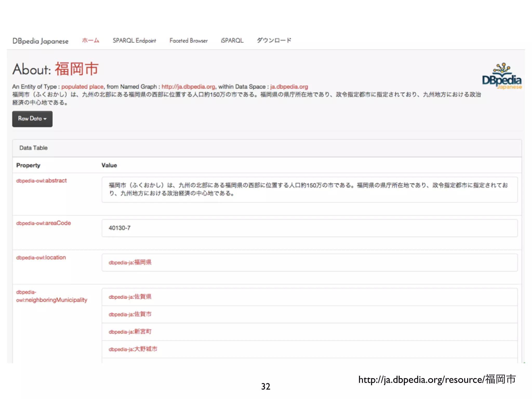
Task: Follow the populated place type link
Action: pos(82,87)
